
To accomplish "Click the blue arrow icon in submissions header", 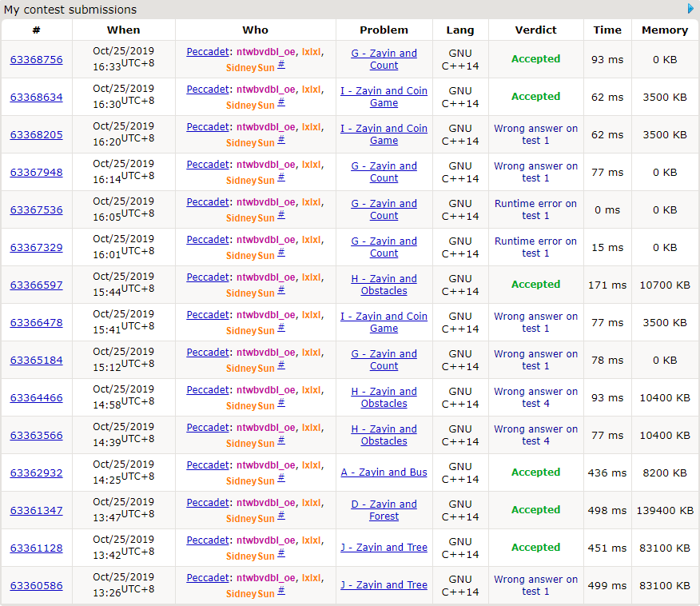I will (x=691, y=9).
